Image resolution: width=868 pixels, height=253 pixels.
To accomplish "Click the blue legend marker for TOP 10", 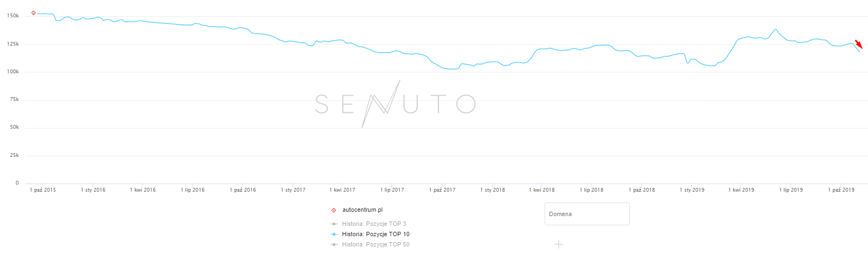I will [x=334, y=235].
